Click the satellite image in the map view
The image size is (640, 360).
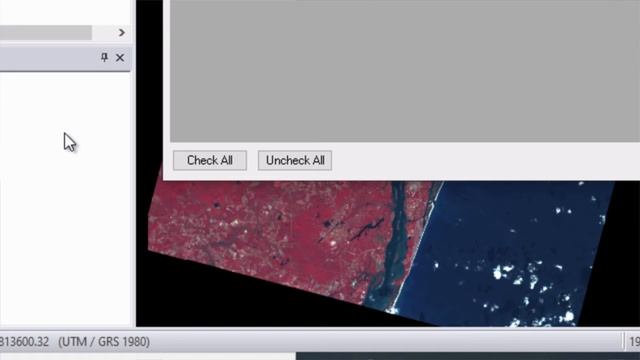pos(380,253)
